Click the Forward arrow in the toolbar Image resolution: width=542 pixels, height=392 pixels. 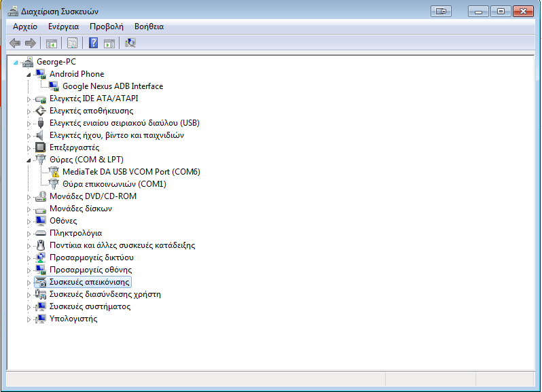coord(30,43)
